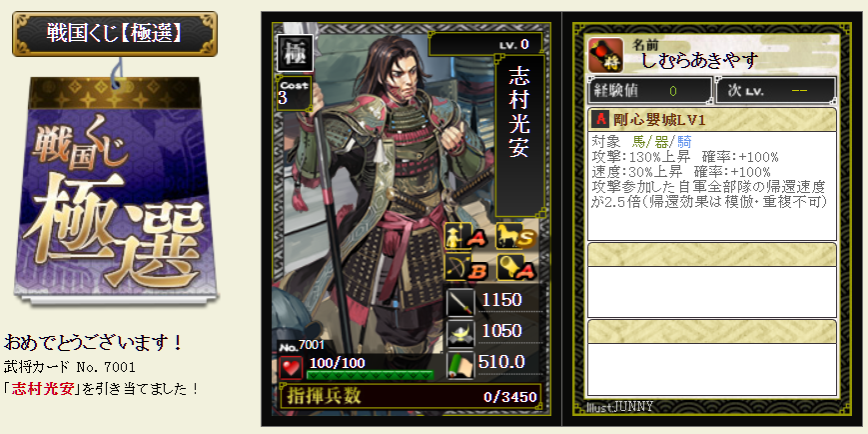The width and height of the screenshot is (868, 434).
Task: Click the green HP gauge bar
Action: 370,375
